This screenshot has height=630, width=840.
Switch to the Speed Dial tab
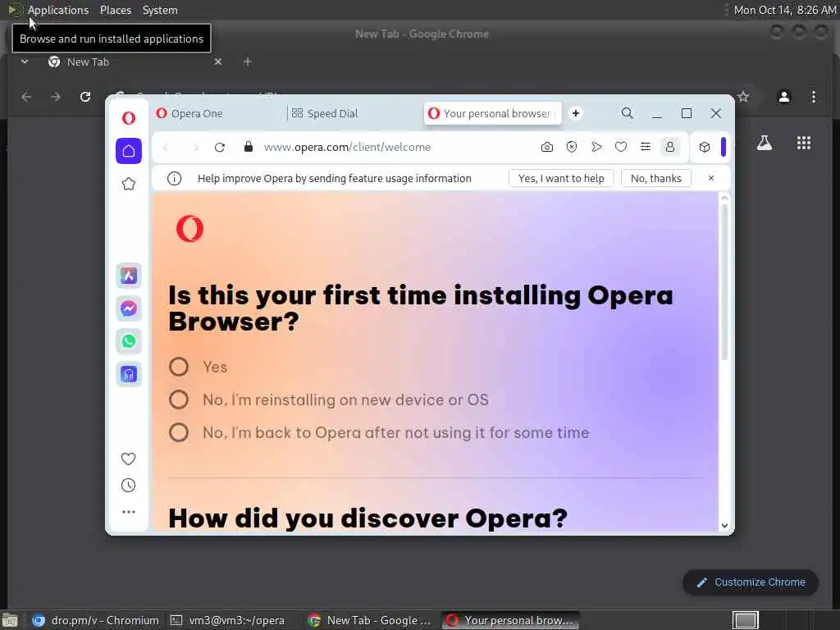(354, 113)
